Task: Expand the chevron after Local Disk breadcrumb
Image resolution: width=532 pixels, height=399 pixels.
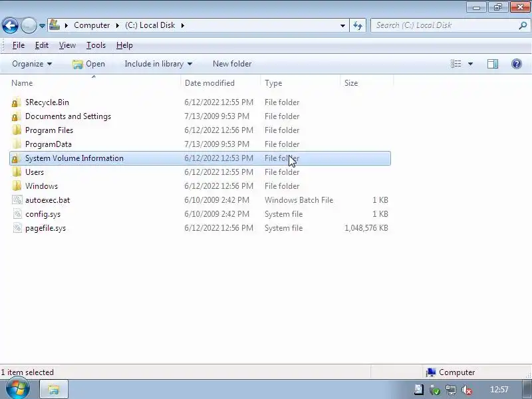Action: click(183, 25)
